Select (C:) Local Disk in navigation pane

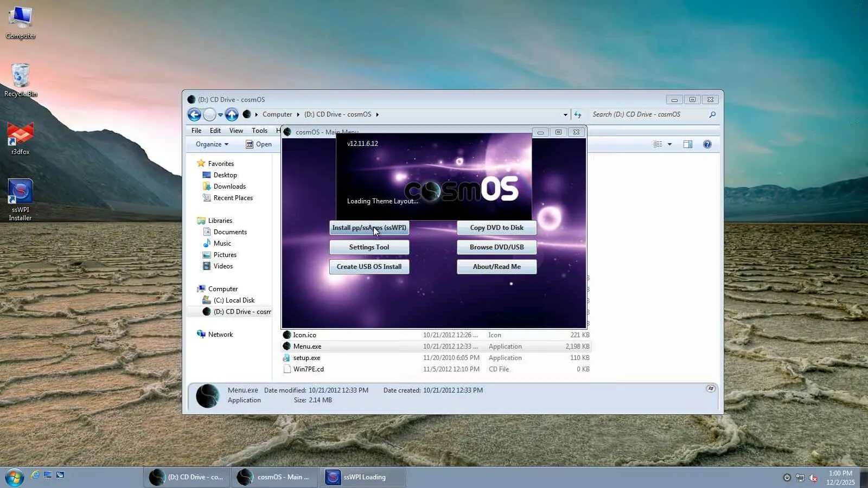pyautogui.click(x=228, y=300)
